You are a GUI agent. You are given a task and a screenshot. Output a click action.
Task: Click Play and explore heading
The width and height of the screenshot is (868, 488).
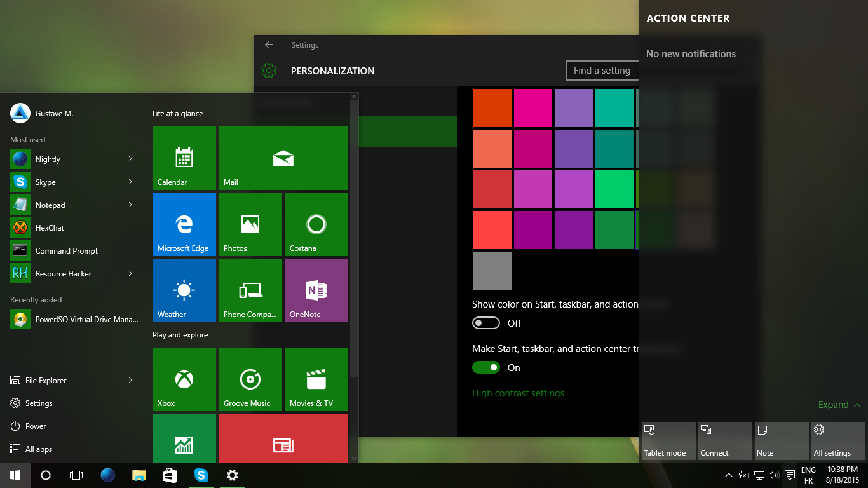[180, 335]
